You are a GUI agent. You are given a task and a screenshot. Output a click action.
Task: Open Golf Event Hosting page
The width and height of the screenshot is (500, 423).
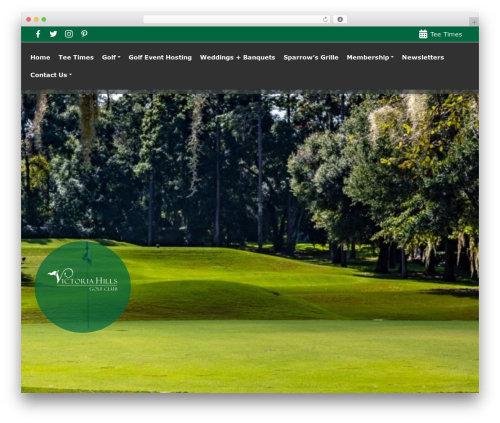point(160,57)
